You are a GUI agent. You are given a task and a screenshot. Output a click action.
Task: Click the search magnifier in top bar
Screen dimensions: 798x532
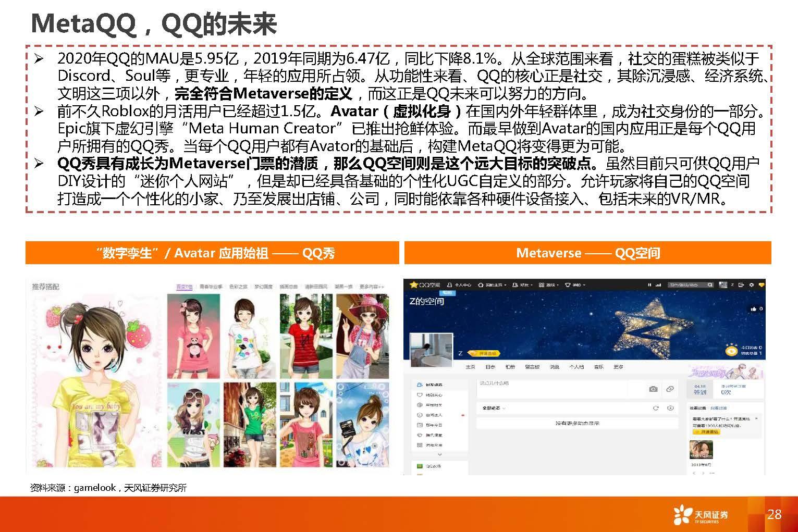(710, 285)
